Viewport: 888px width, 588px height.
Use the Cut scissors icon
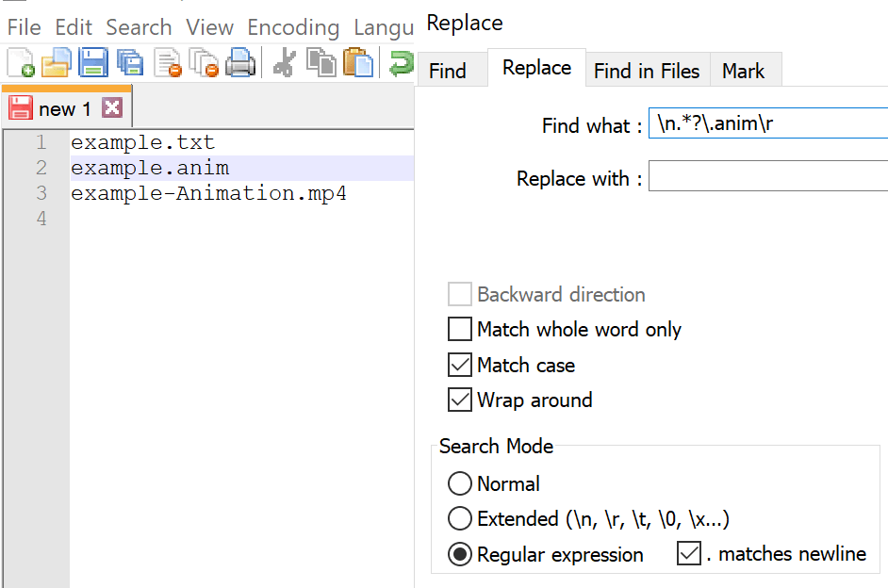[284, 62]
